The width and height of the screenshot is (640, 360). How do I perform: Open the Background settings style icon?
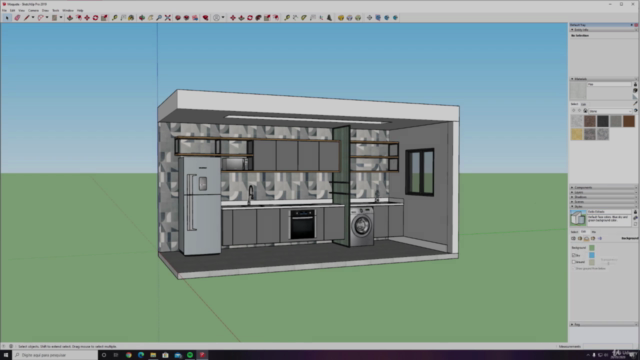click(587, 238)
